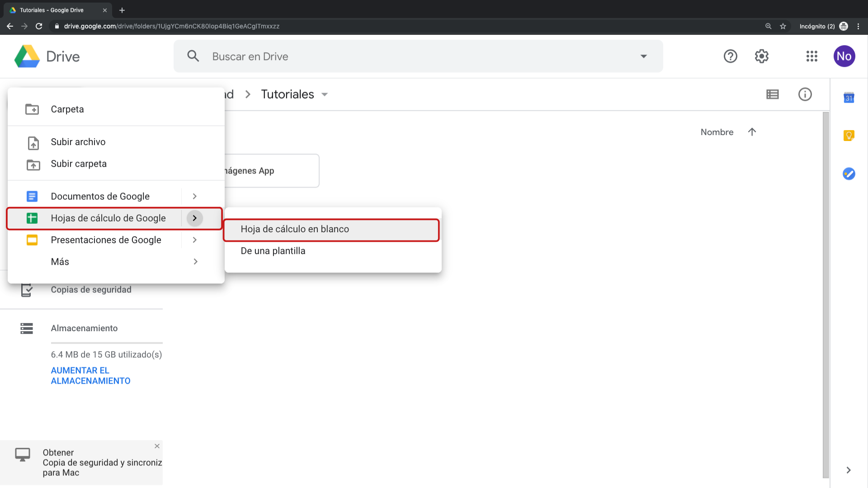Choose De una plantilla option
Screen dimensions: 868x488
(x=333, y=251)
